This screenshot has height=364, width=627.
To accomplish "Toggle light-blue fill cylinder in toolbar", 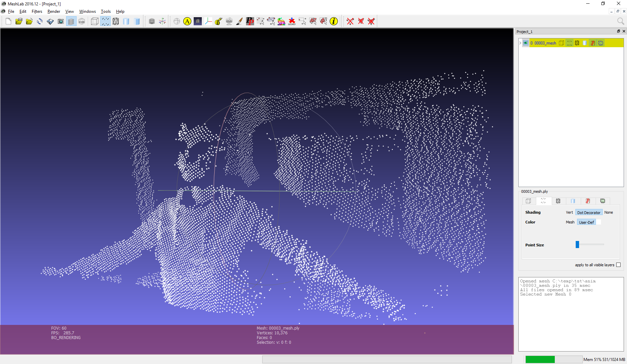I will click(x=126, y=22).
